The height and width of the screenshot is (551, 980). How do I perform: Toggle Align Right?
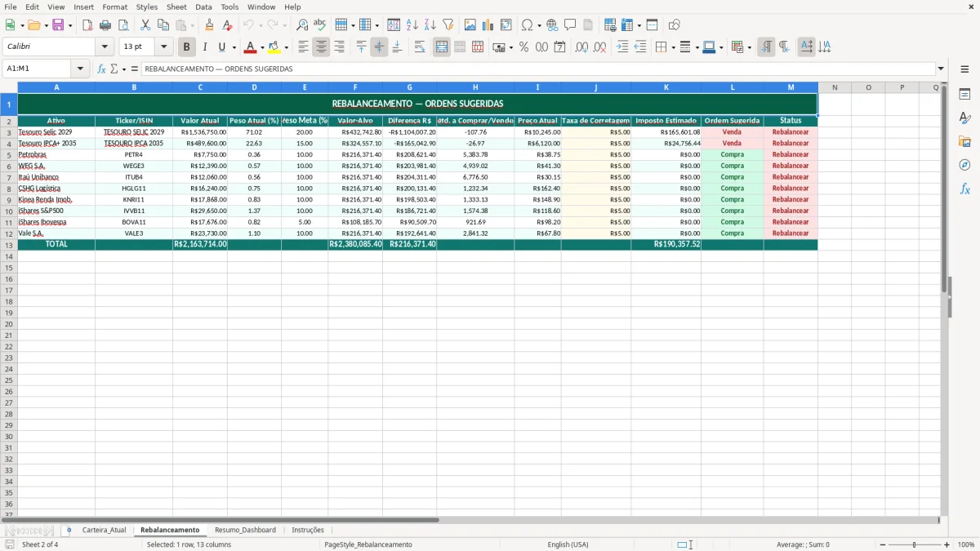[339, 47]
